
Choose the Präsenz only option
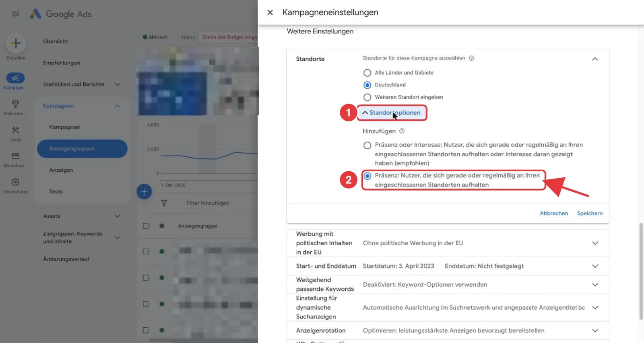pyautogui.click(x=367, y=176)
